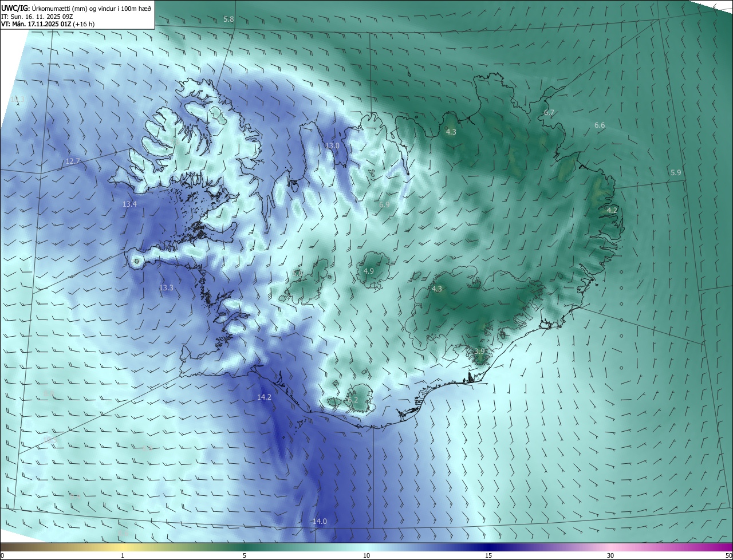Click the '50' tick label under the color scale
The width and height of the screenshot is (733, 560).
tap(728, 555)
